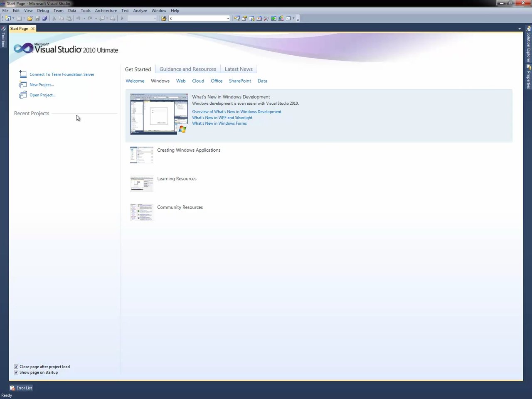Click the Undo arrow icon
Viewport: 532px width, 399px height.
click(78, 18)
